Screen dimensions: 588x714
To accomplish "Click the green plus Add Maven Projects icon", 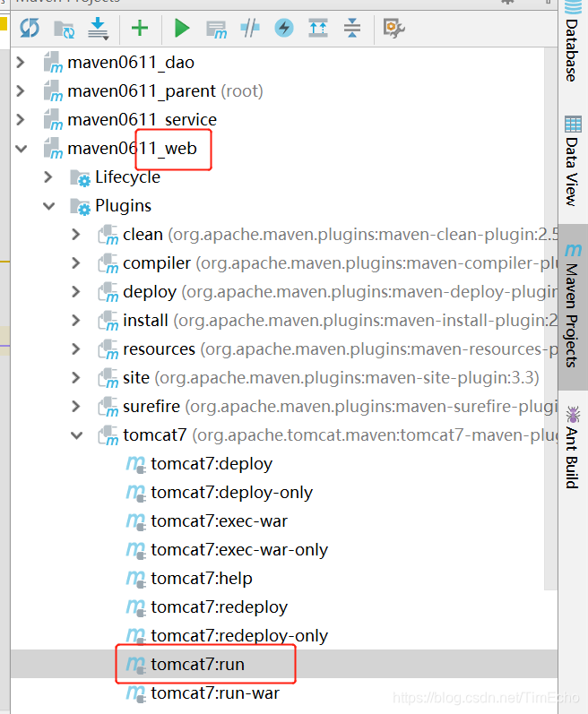I will (140, 29).
